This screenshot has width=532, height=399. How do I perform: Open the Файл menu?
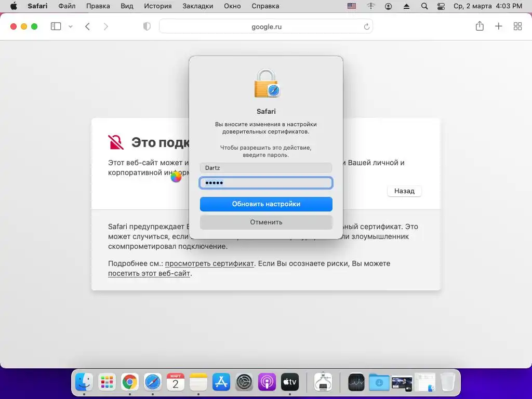67,6
